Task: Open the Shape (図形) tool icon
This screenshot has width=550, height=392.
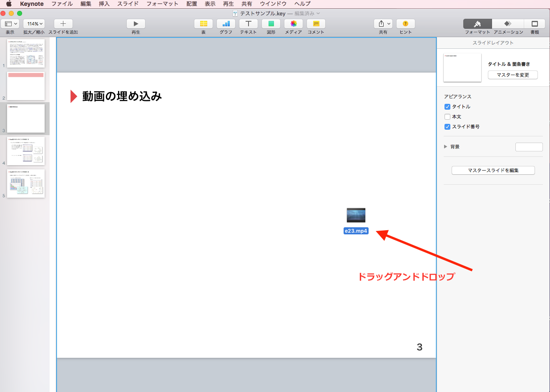Action: [271, 24]
